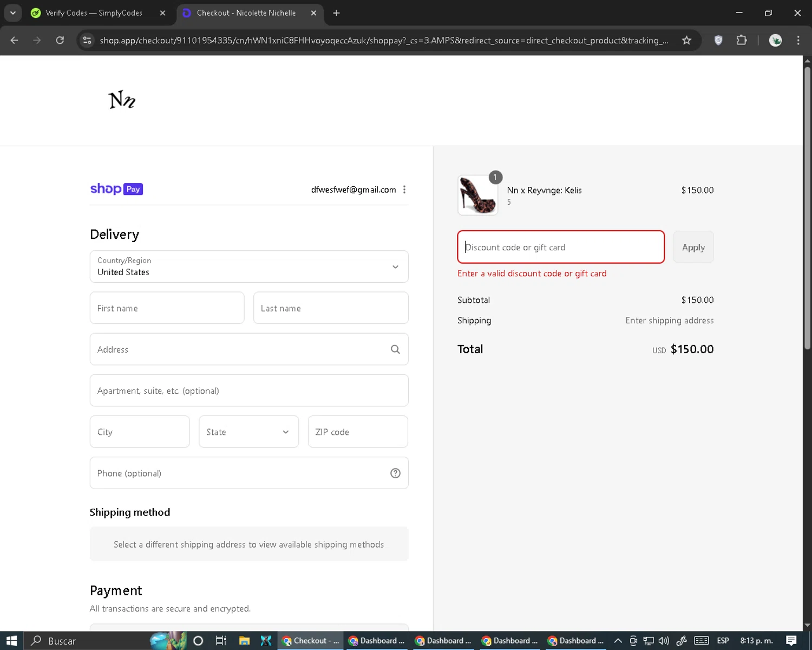This screenshot has height=650, width=812.
Task: Click the Nn x Reyvnge: Kelis product name
Action: 544,190
